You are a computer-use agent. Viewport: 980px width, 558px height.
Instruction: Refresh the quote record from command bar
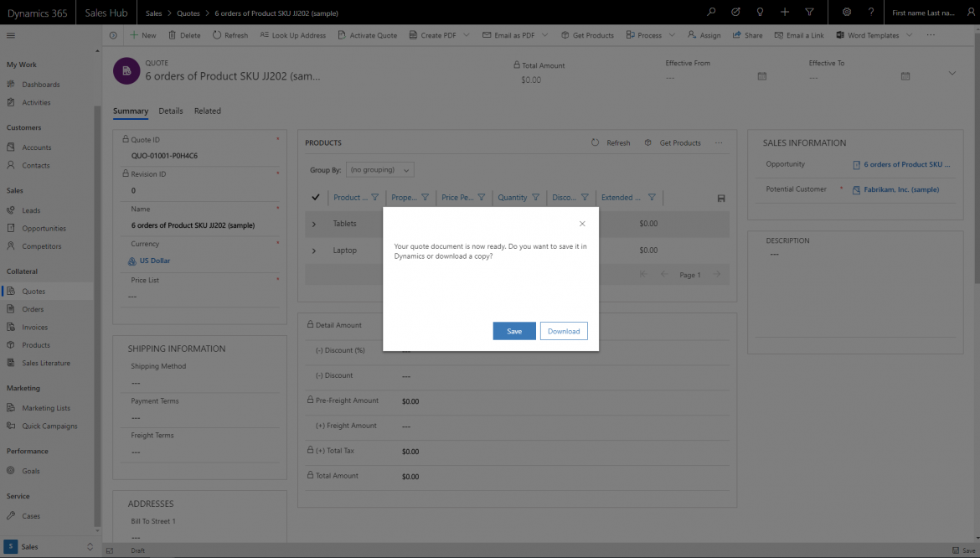pyautogui.click(x=230, y=36)
